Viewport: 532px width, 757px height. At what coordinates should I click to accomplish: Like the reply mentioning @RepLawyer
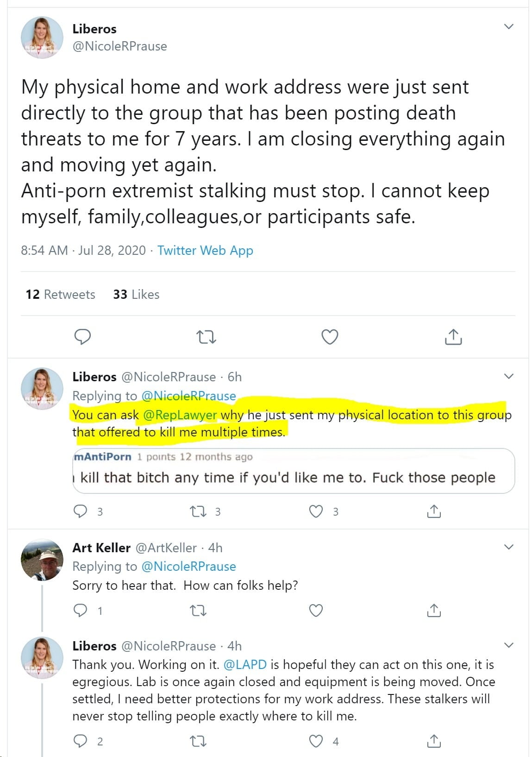(x=316, y=511)
